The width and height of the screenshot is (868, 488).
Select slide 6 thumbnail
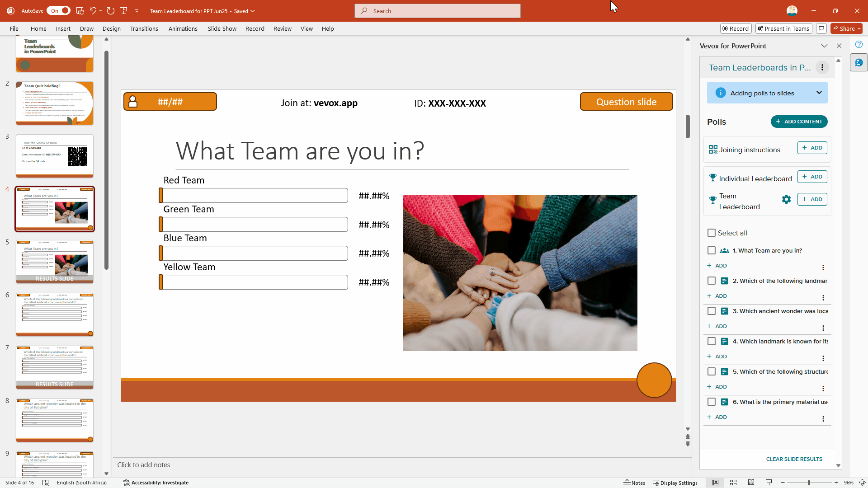55,314
